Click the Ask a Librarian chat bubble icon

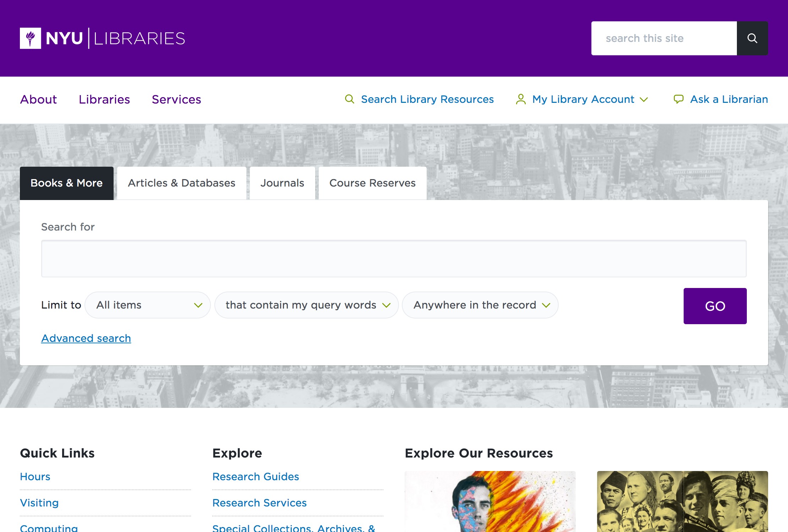click(x=678, y=99)
